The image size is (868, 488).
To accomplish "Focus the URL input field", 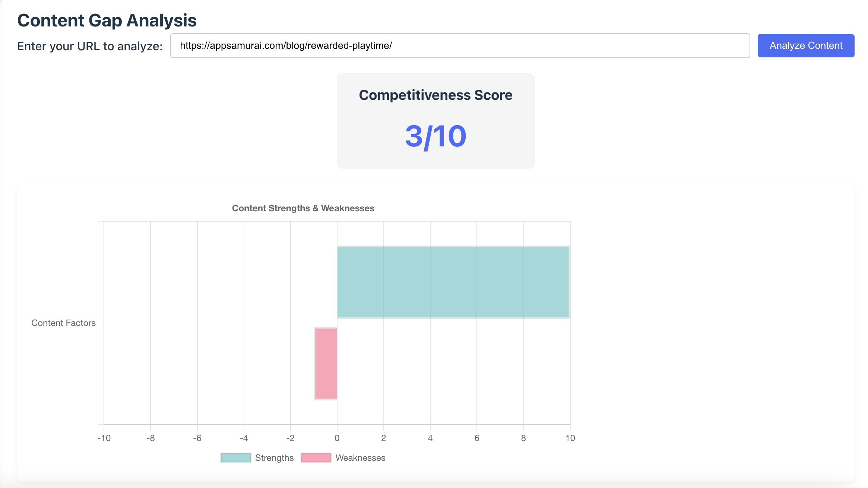I will coord(460,46).
